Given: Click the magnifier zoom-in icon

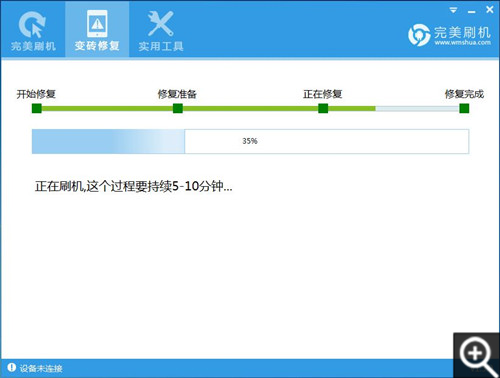Looking at the screenshot, I should pos(477,355).
